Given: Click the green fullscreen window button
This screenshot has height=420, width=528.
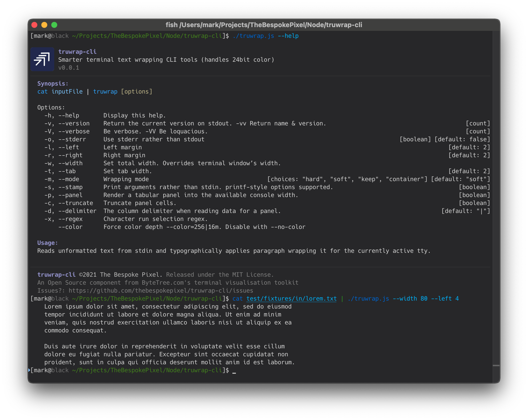Looking at the screenshot, I should pos(54,25).
